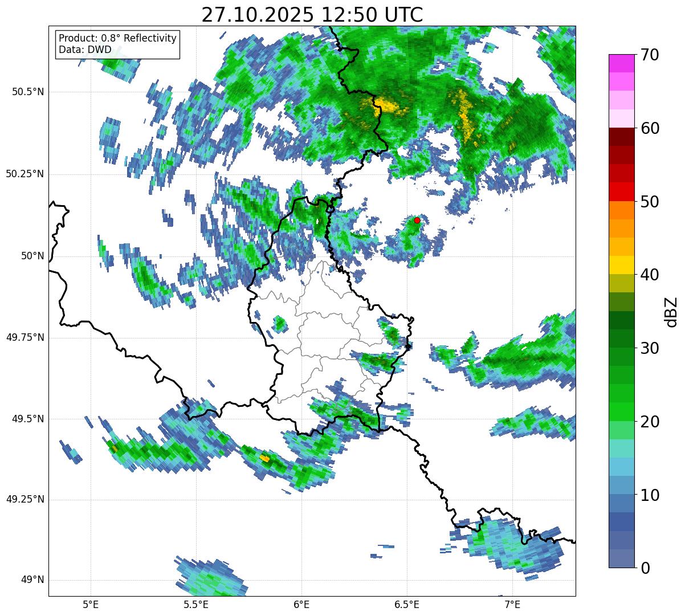
Task: Click the 7°E longitude tick label
Action: 512,604
